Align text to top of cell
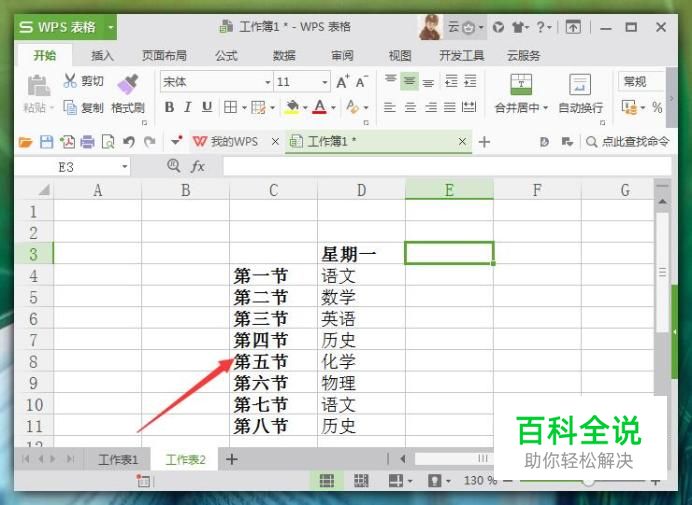This screenshot has width=692, height=505. click(x=391, y=81)
